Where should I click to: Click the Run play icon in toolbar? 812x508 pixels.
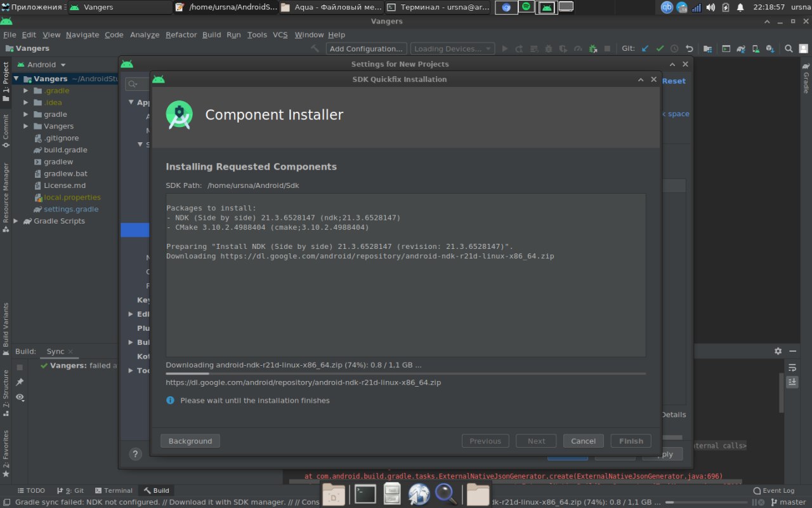pyautogui.click(x=505, y=48)
